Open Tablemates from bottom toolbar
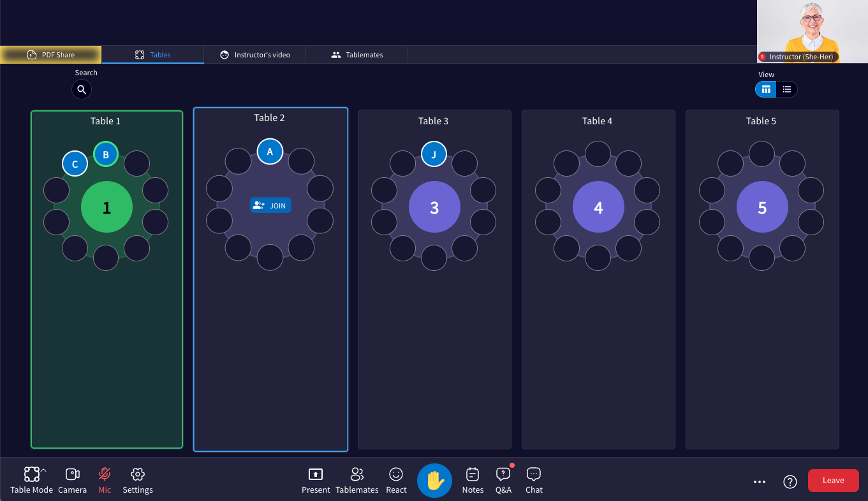Screen dimensions: 868x501 357,480
